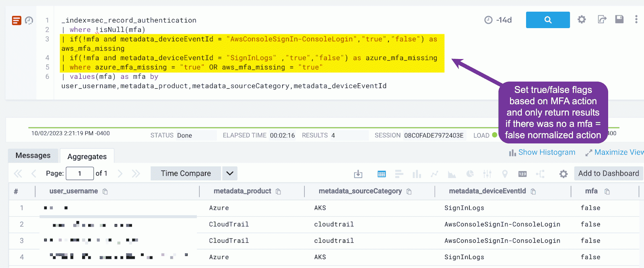This screenshot has height=268, width=644.
Task: Open the search history clock icon
Action: point(29,20)
